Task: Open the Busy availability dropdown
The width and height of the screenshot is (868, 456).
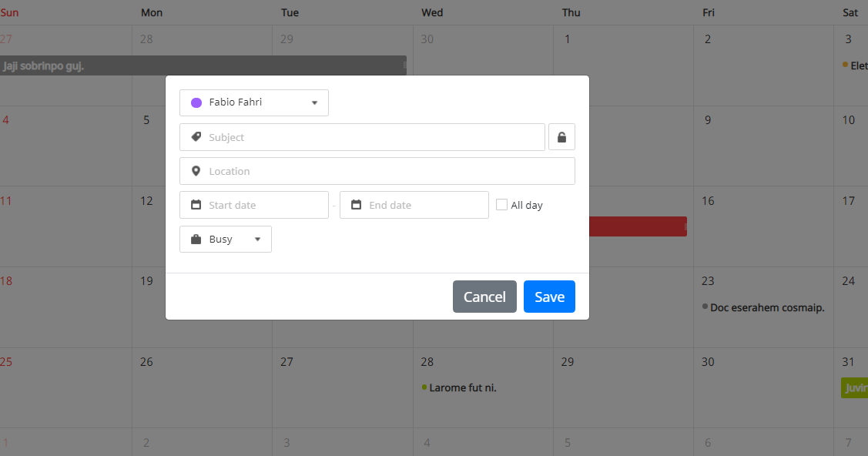Action: [x=225, y=239]
